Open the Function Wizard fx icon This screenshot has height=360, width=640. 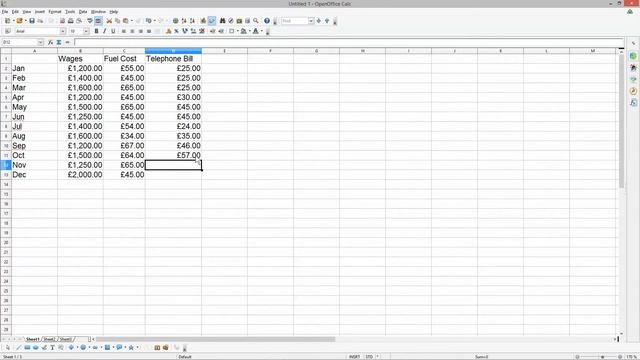click(50, 42)
